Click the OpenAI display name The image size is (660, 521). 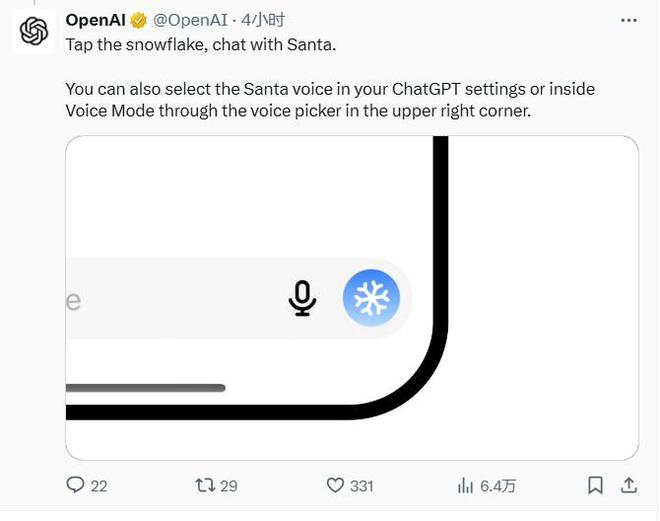(x=96, y=20)
